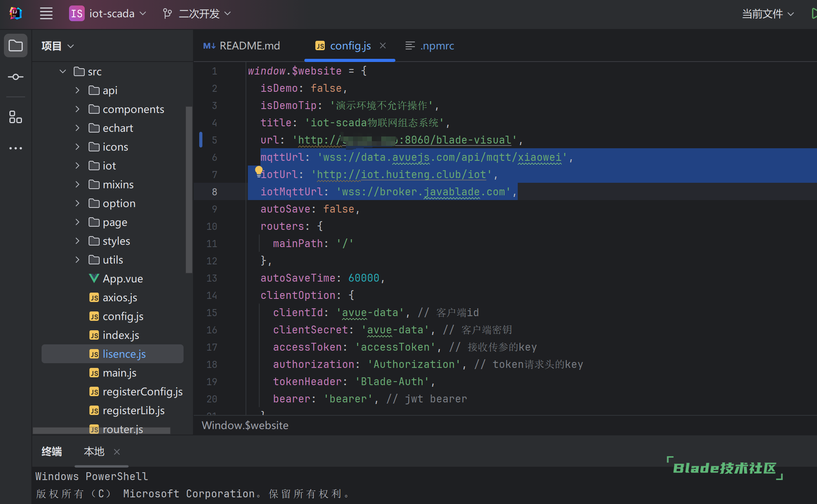This screenshot has width=817, height=504.
Task: Click the iotMqttUrl broker.javablade.com value
Action: [x=423, y=192]
